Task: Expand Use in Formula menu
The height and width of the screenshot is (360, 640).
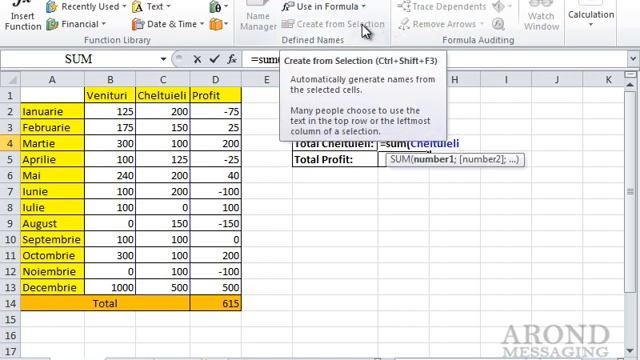Action: 324,7
